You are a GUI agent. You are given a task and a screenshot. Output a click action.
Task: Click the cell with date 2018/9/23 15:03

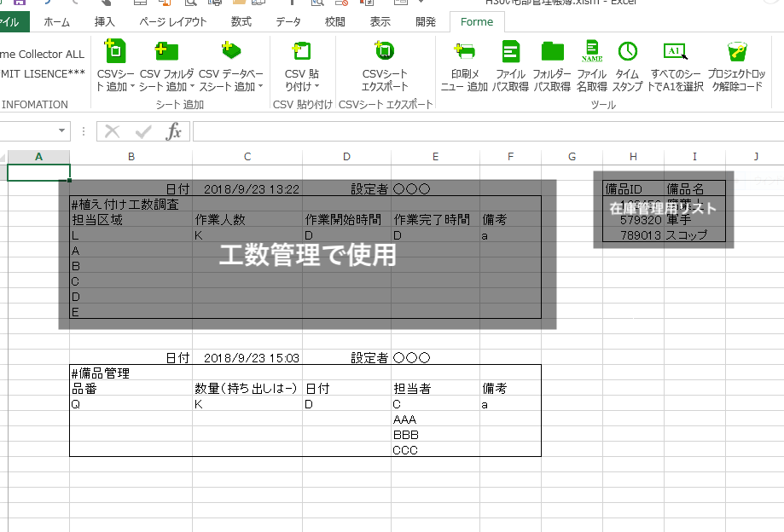247,358
